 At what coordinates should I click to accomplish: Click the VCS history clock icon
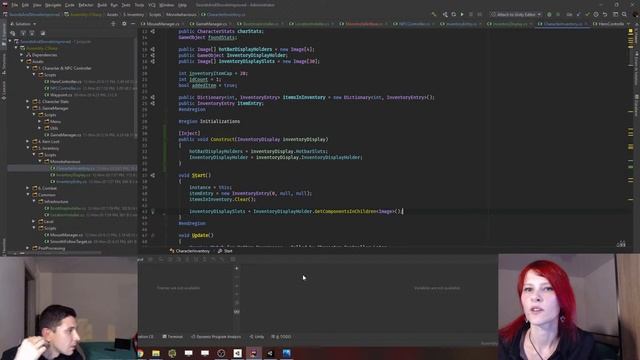[x=596, y=14]
